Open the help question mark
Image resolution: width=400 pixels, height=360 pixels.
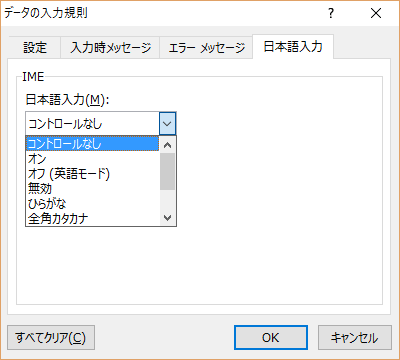[x=331, y=13]
